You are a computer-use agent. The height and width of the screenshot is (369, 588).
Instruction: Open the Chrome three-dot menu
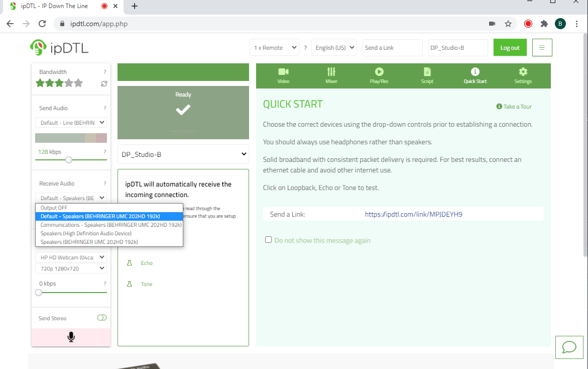click(x=577, y=24)
